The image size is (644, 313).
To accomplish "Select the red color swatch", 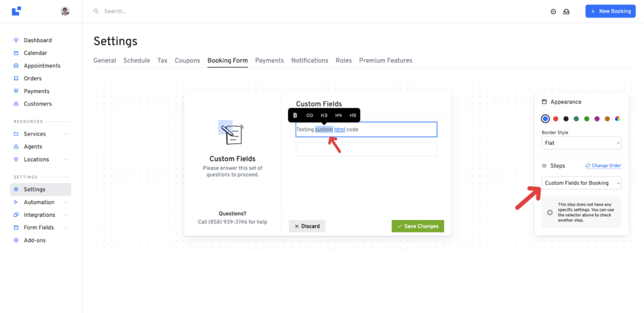I will 556,119.
